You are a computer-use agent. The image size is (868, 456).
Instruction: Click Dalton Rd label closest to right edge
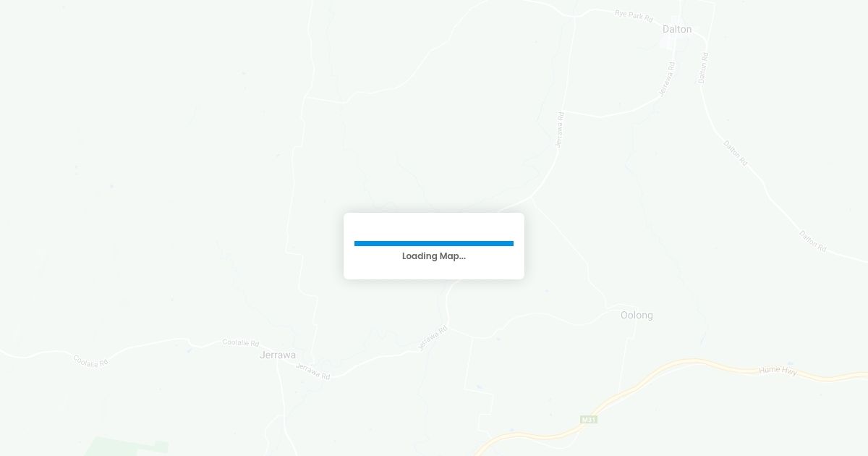click(813, 240)
